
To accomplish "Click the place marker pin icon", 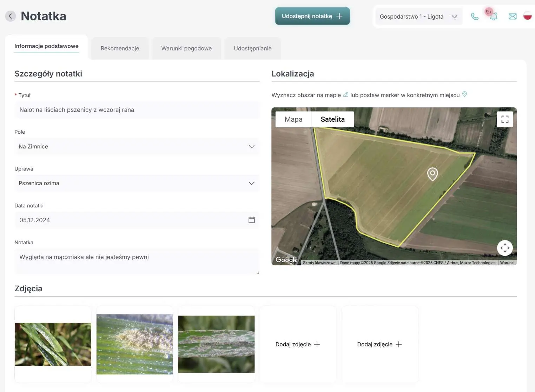I will click(x=464, y=94).
